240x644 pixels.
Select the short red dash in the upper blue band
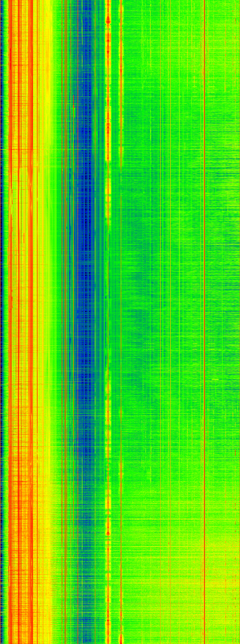[74, 107]
